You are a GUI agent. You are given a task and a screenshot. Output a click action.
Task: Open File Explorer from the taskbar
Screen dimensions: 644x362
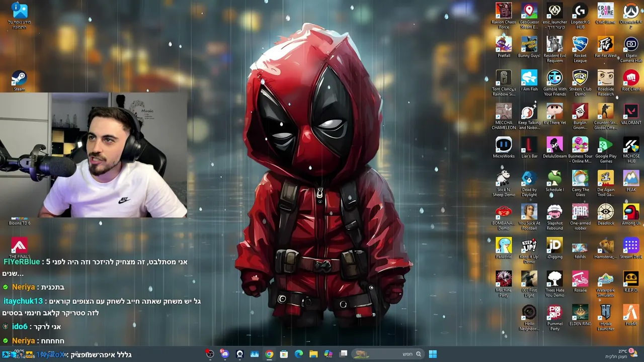click(313, 354)
